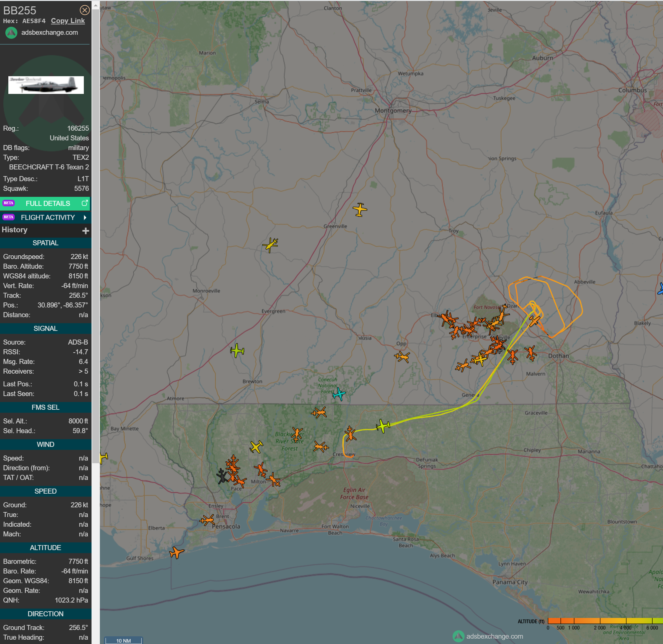Select the cyan aircraft near Conecuh National Forest
The image size is (663, 644).
[339, 394]
